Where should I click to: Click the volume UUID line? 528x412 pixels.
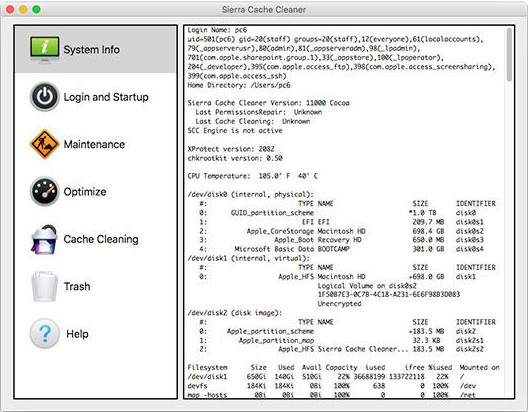tap(389, 295)
